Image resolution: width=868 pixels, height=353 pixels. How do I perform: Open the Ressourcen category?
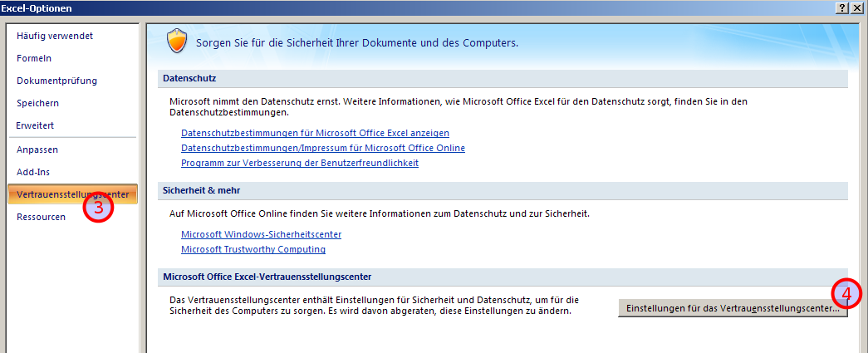[41, 217]
